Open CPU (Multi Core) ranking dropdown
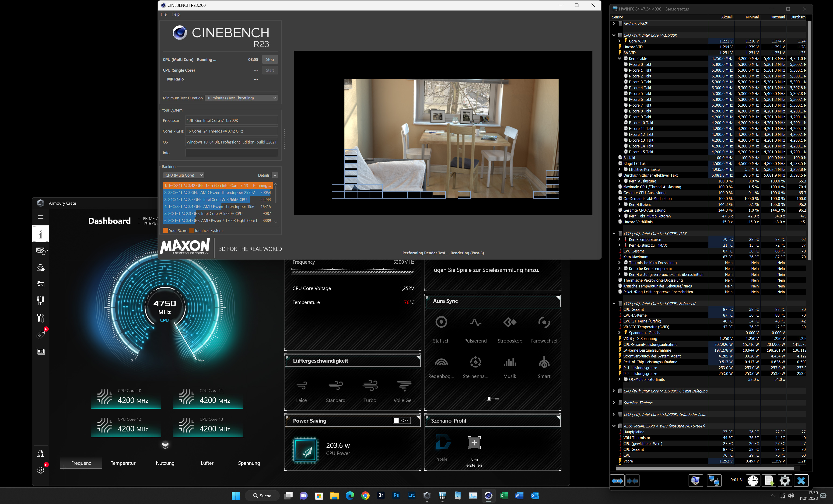Image resolution: width=833 pixels, height=504 pixels. (x=184, y=175)
